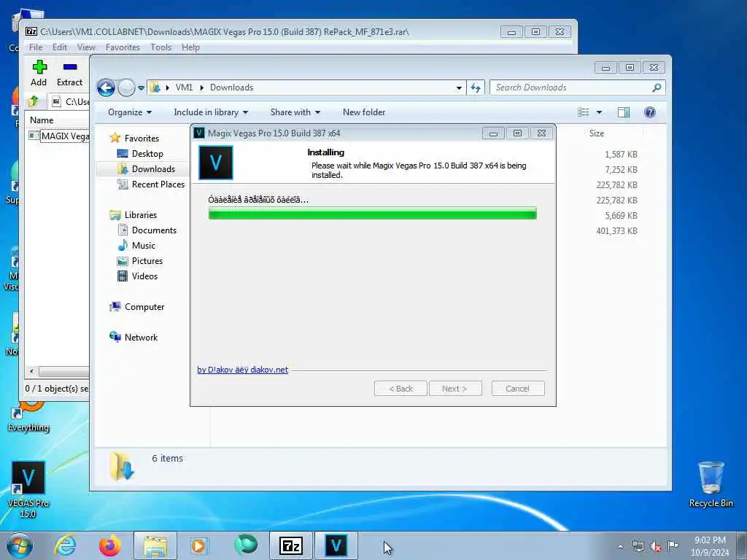Switch to Windows Explorer in the taskbar
Image resolution: width=747 pixels, height=560 pixels.
click(x=155, y=545)
